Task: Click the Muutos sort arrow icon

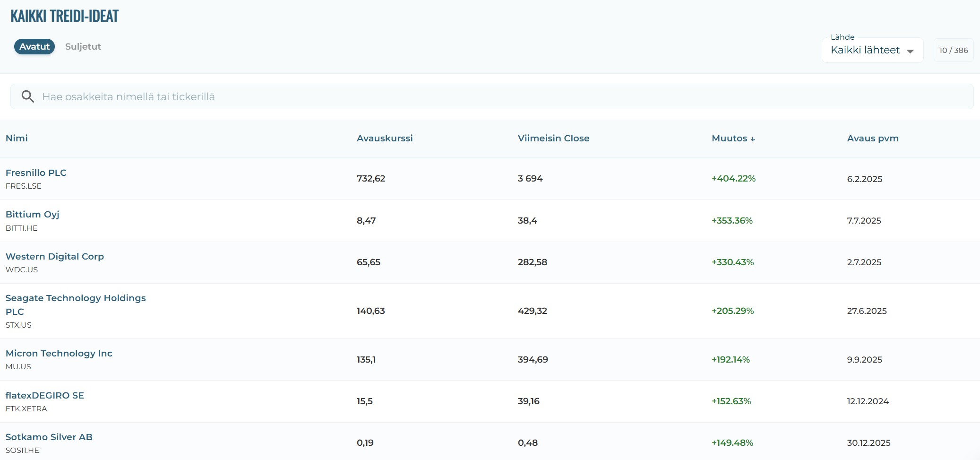Action: [753, 139]
